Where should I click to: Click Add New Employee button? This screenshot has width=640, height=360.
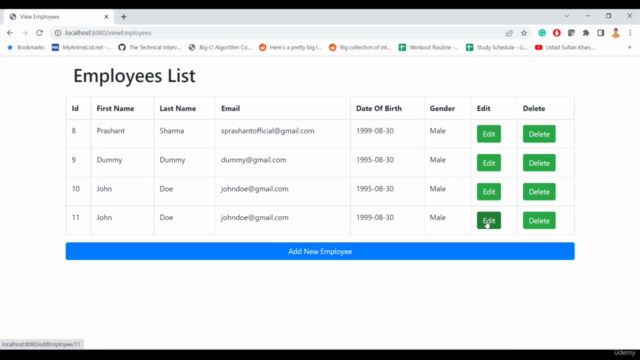320,251
